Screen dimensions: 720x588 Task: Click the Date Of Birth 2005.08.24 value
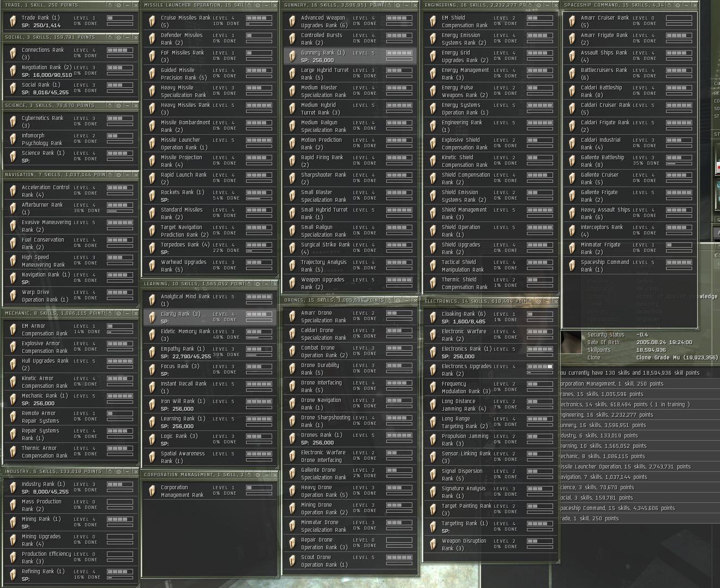pyautogui.click(x=664, y=342)
